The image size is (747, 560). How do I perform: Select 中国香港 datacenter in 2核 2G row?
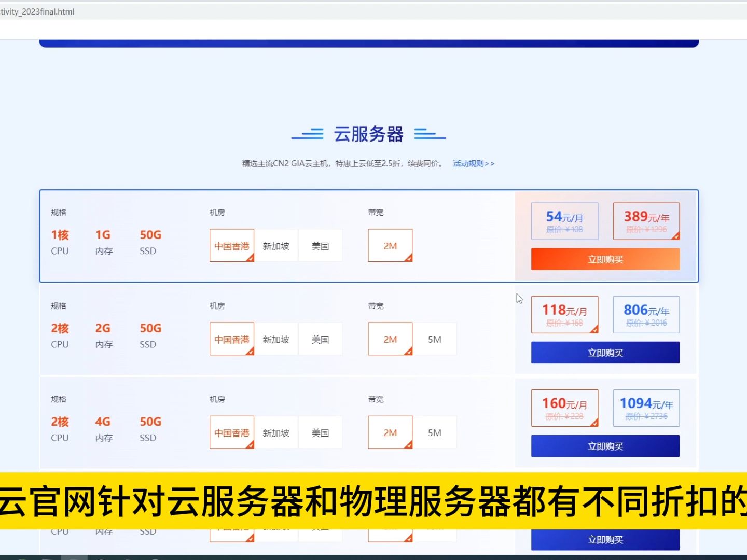click(232, 339)
